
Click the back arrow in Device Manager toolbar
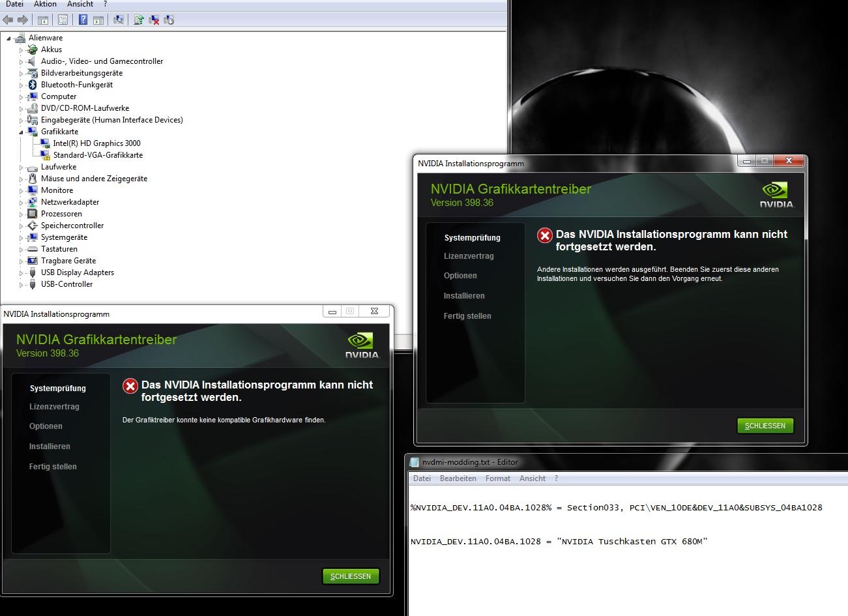(8, 20)
